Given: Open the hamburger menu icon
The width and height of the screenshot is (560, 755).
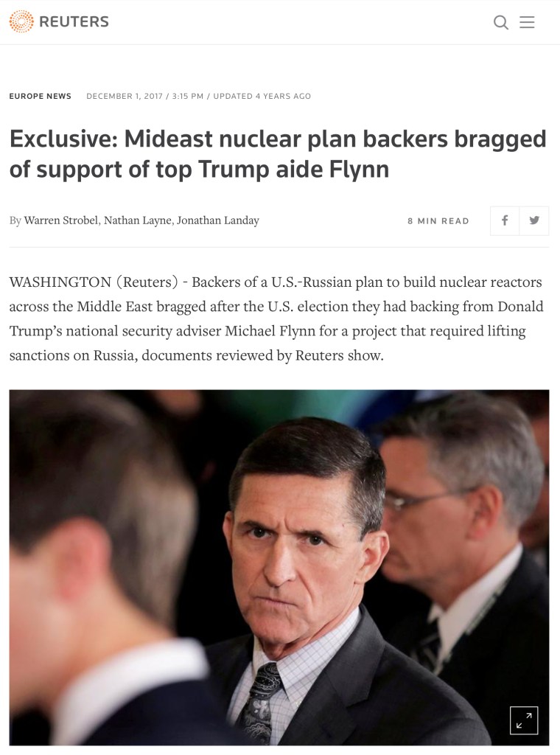Looking at the screenshot, I should point(527,22).
